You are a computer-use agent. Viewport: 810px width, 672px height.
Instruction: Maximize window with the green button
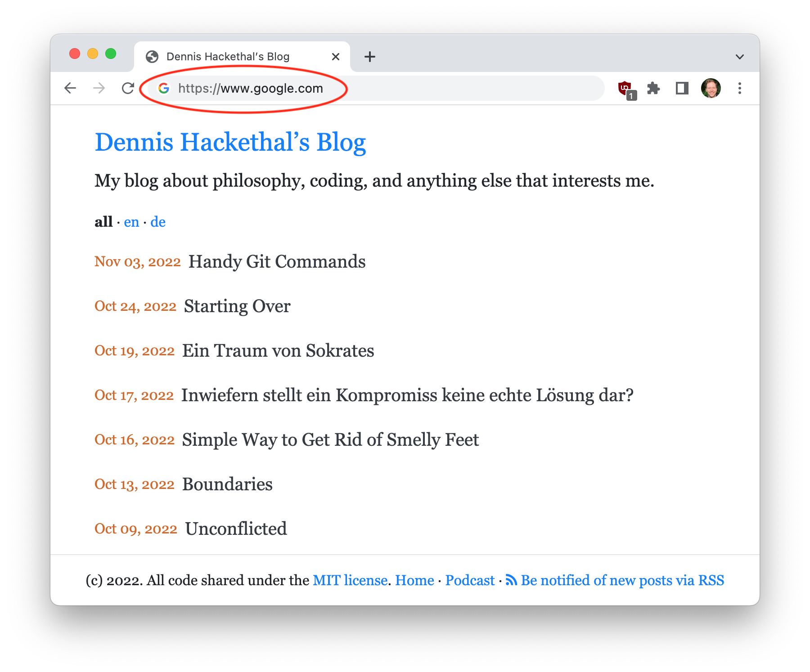click(x=111, y=54)
